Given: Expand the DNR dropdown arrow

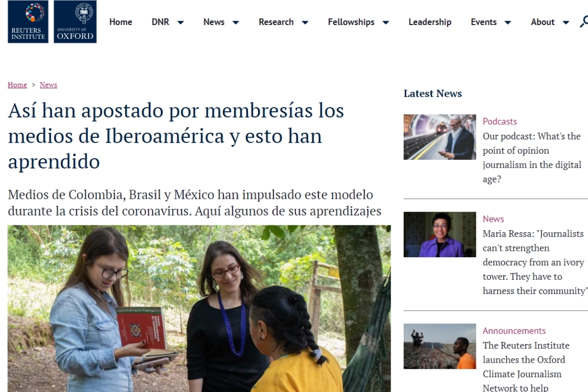Looking at the screenshot, I should pyautogui.click(x=180, y=23).
